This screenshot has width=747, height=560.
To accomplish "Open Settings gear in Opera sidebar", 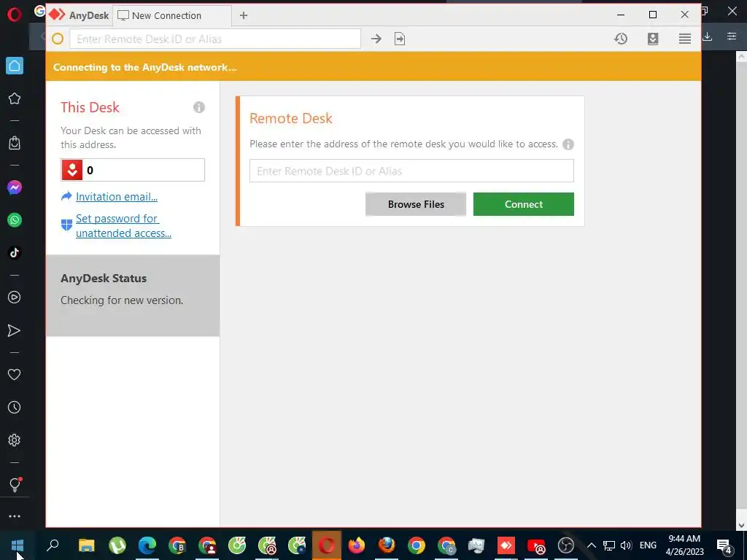I will pos(15,440).
